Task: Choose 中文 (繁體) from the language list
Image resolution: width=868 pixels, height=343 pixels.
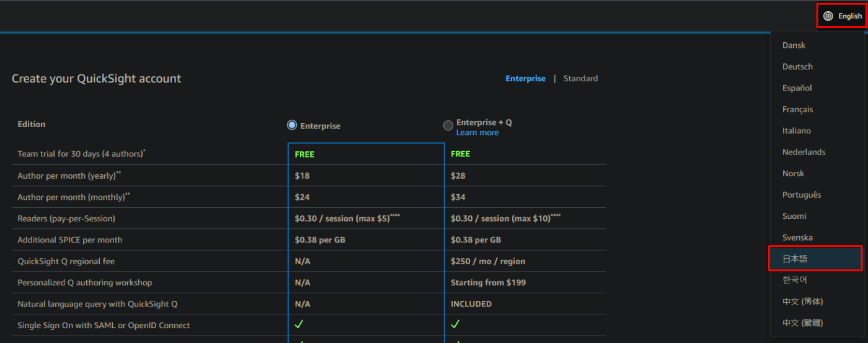Action: tap(802, 323)
